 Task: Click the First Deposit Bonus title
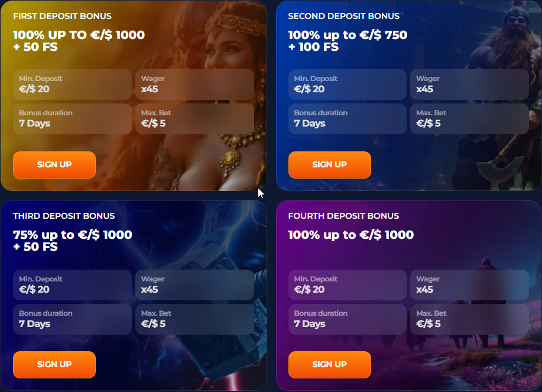(62, 16)
